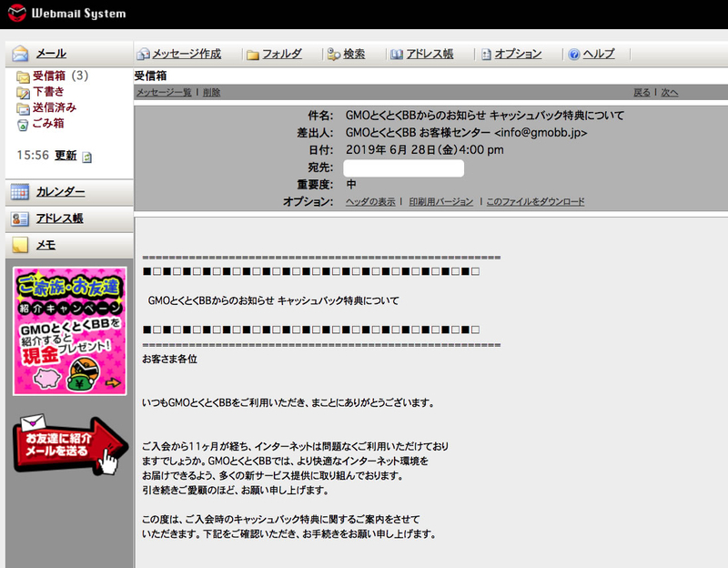Open the カレンダー section
The image size is (728, 568).
coord(60,192)
